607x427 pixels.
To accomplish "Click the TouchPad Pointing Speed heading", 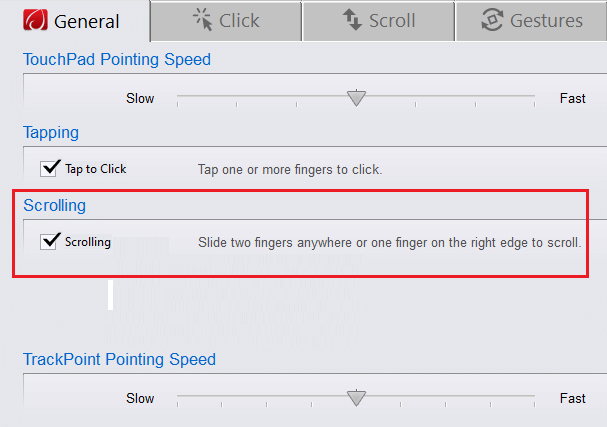I will click(117, 60).
